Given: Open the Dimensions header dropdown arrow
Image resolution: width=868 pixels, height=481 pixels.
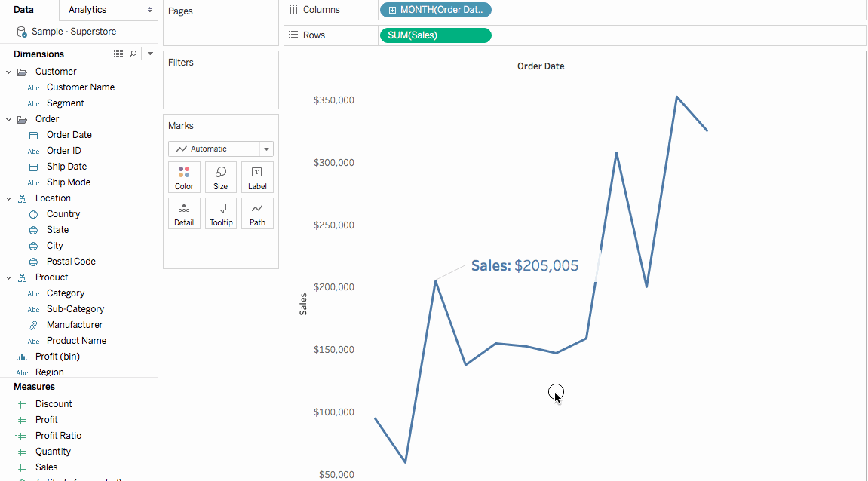Looking at the screenshot, I should pos(150,54).
